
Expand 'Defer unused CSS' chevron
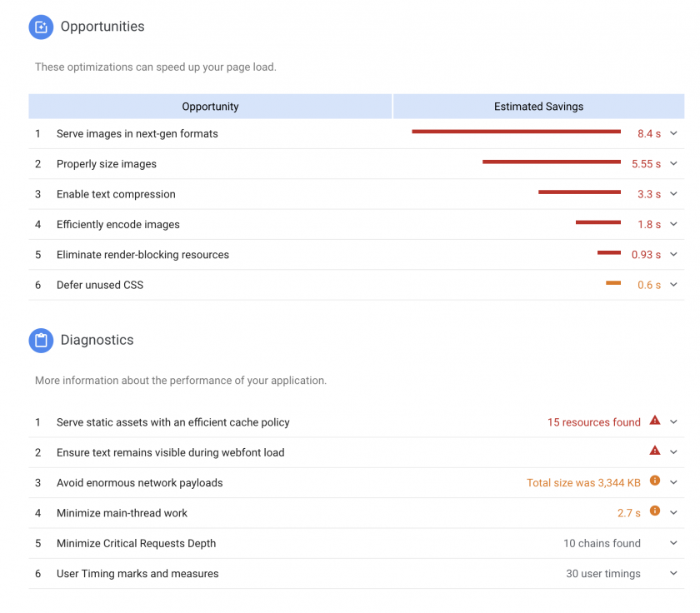674,285
